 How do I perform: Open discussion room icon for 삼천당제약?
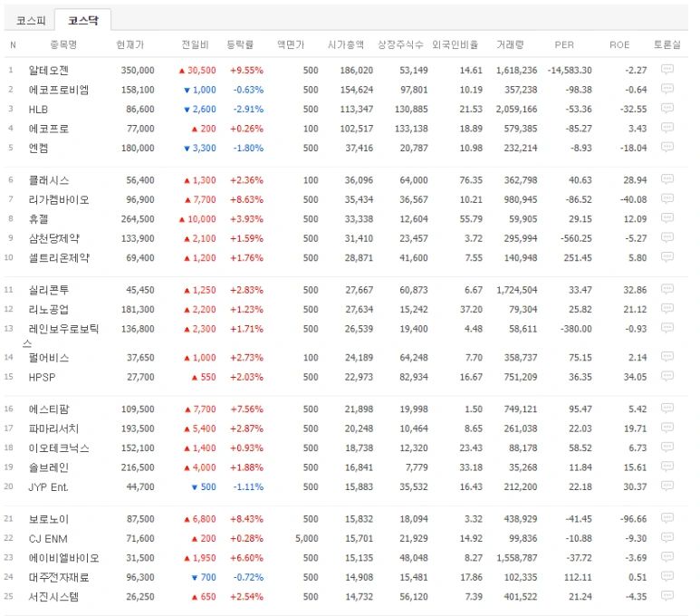[667, 237]
